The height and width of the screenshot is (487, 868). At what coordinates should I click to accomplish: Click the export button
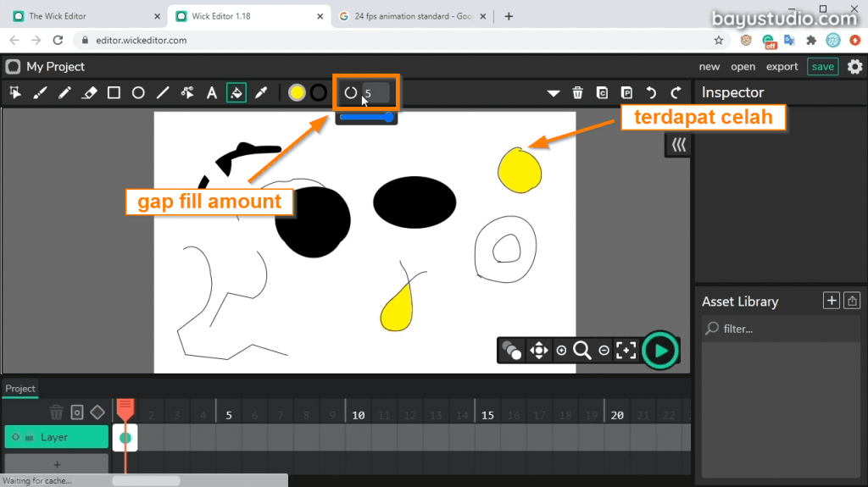pyautogui.click(x=782, y=66)
